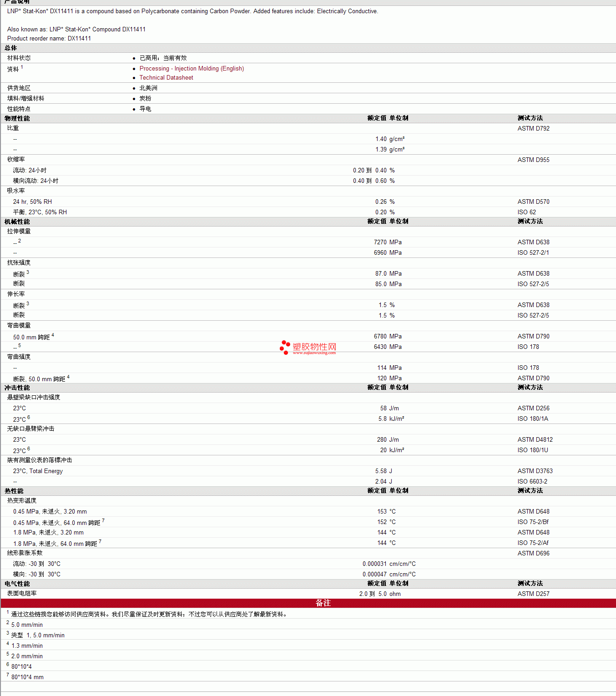Screen dimensions: 616x696
Task: Click the 流动: 24小时 shrinkage row label
Action: pyautogui.click(x=30, y=171)
